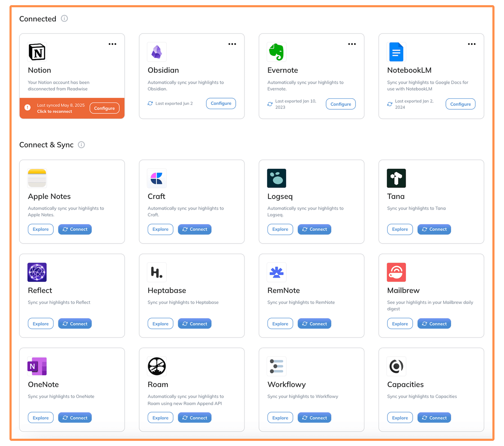The height and width of the screenshot is (446, 504).
Task: Click the warning icon on Notion's reconnect banner
Action: click(28, 108)
